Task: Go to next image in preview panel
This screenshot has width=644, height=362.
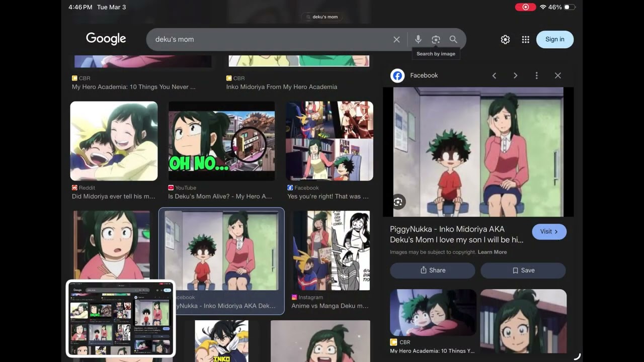Action: (515, 75)
